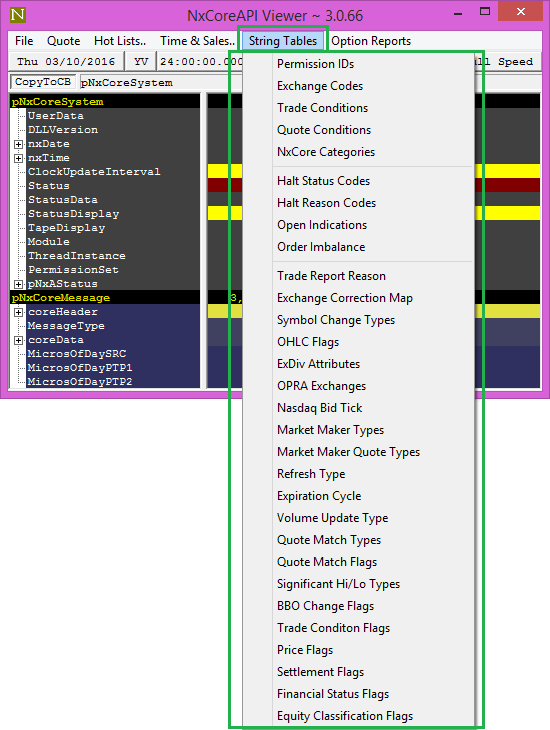The image size is (550, 730).
Task: Select NxCore Categories entry
Action: point(326,152)
